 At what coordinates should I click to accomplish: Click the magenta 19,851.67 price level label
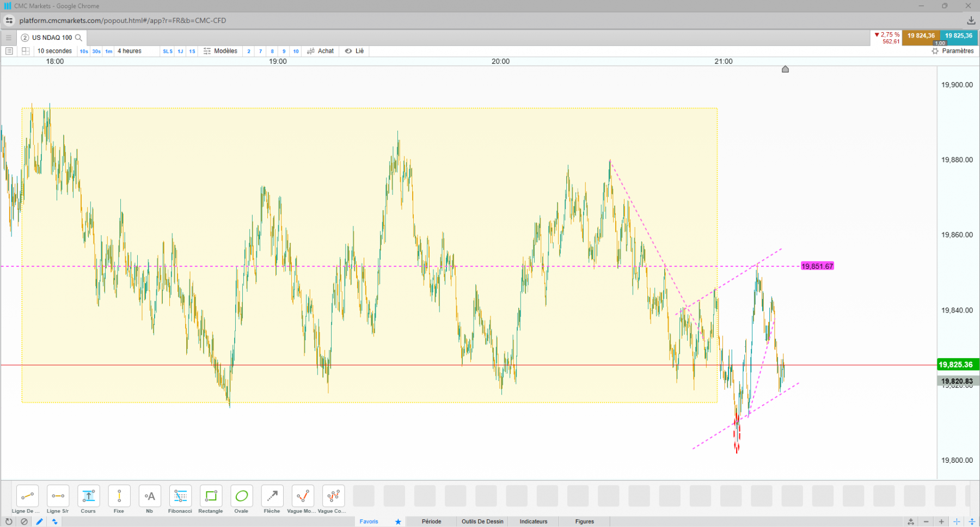click(x=817, y=266)
